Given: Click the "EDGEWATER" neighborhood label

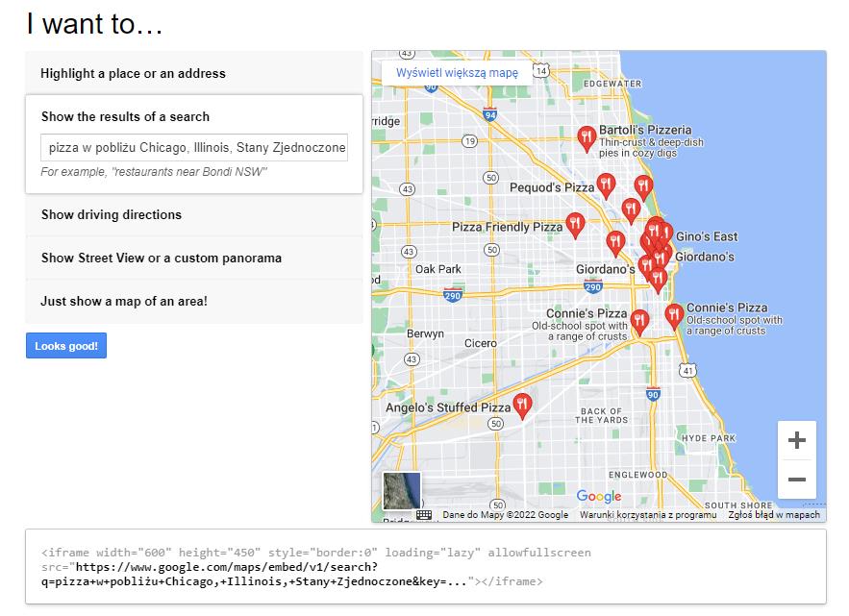Looking at the screenshot, I should (612, 84).
